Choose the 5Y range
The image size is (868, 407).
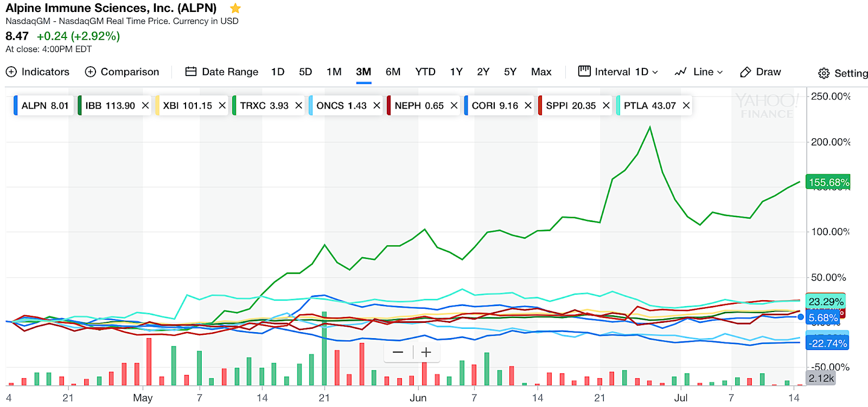[x=510, y=72]
